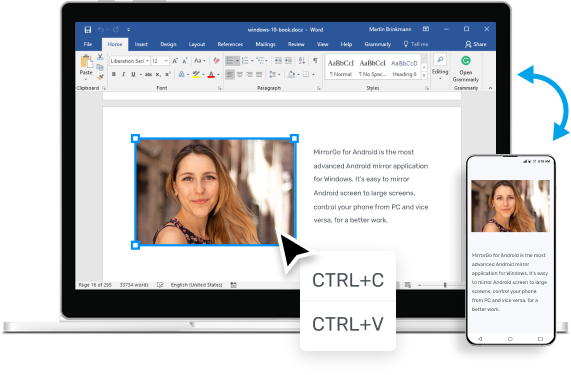This screenshot has width=571, height=375.
Task: Click the Numbering list icon
Action: pyautogui.click(x=245, y=60)
